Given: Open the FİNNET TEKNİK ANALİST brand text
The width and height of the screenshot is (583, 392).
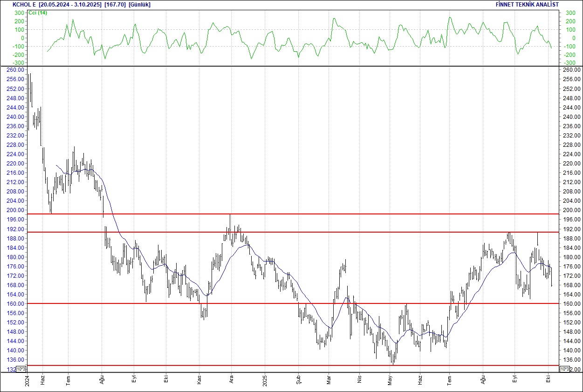Looking at the screenshot, I should coord(527,5).
